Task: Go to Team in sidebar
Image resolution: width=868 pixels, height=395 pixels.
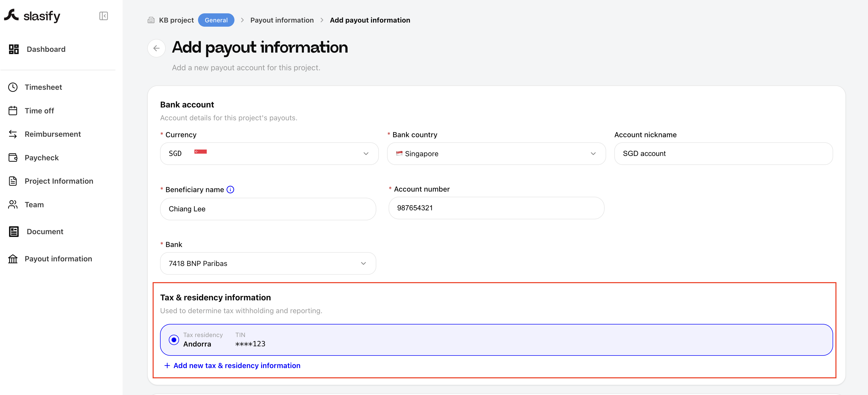Action: [34, 205]
